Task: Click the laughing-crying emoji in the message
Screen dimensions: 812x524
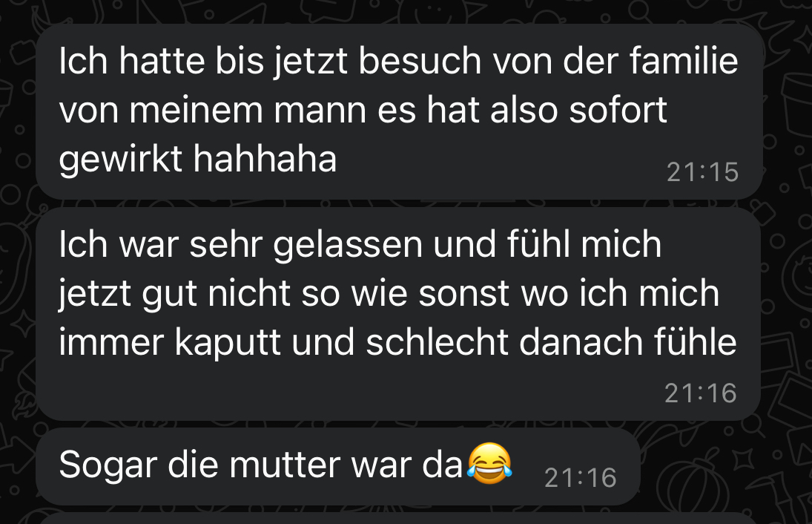Action: click(x=489, y=463)
